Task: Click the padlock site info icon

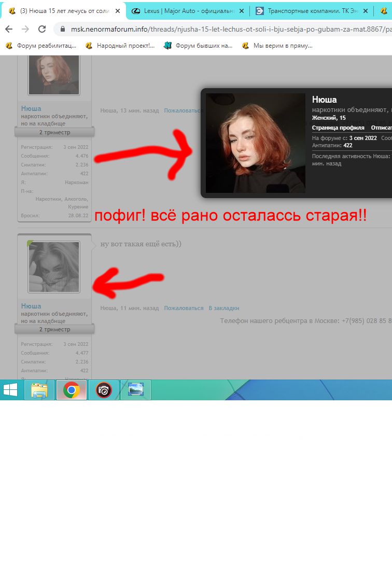Action: 63,29
